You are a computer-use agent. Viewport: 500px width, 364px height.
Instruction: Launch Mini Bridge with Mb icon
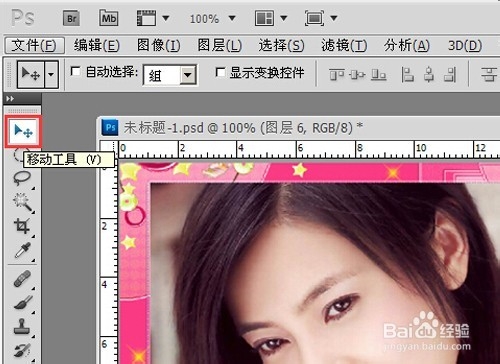tap(109, 18)
